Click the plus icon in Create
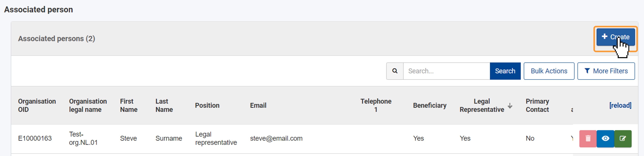Image resolution: width=644 pixels, height=156 pixels. point(605,36)
